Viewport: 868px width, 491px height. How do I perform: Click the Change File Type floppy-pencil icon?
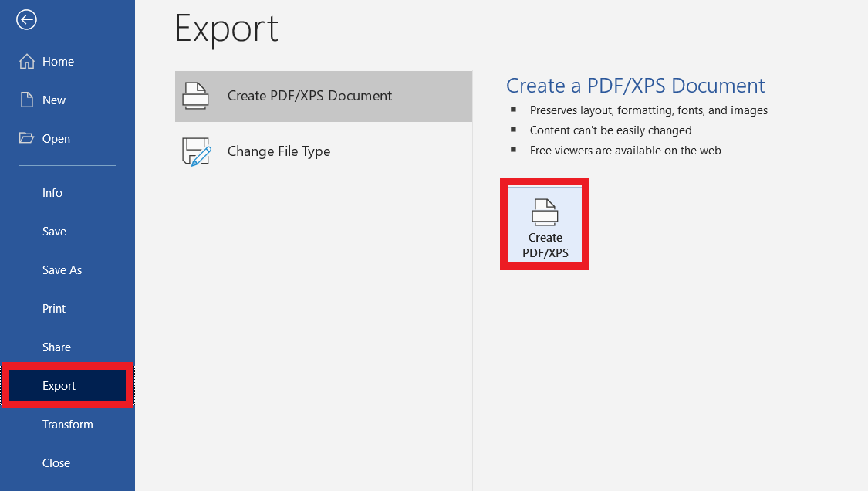pos(197,152)
